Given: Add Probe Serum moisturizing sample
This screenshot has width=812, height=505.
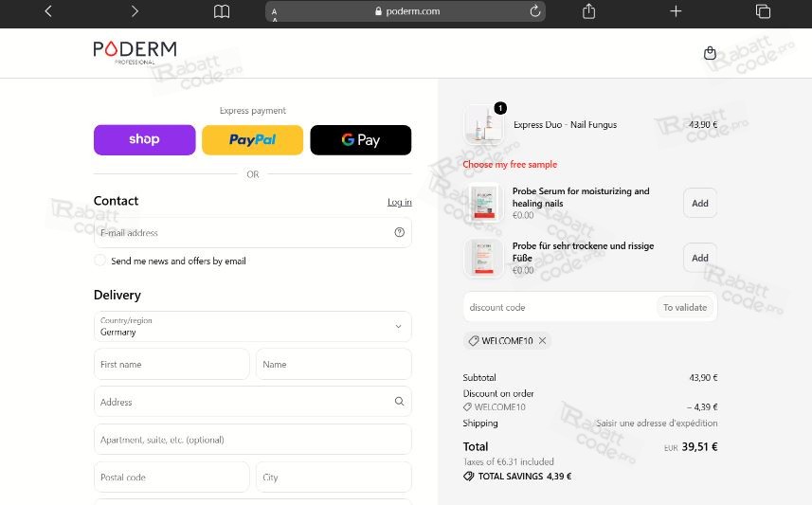Looking at the screenshot, I should pyautogui.click(x=700, y=203).
